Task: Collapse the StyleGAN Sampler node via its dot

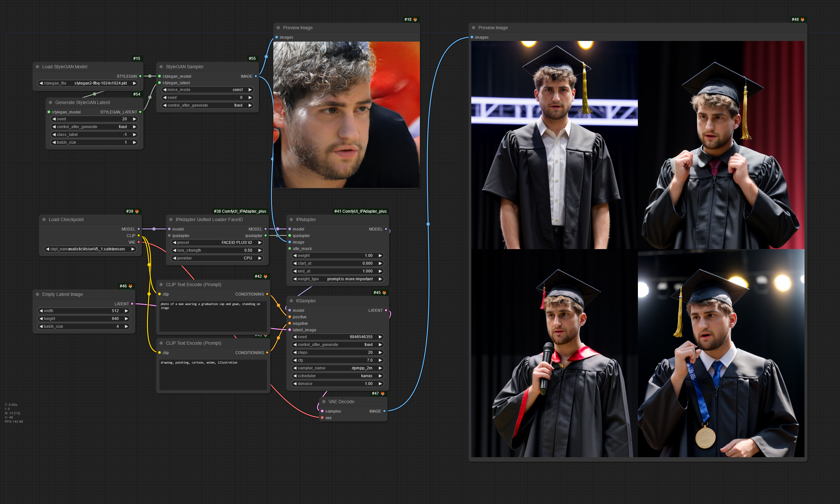Action: click(161, 67)
